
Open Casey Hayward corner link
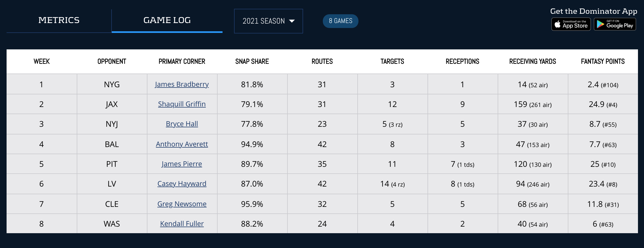tap(182, 184)
